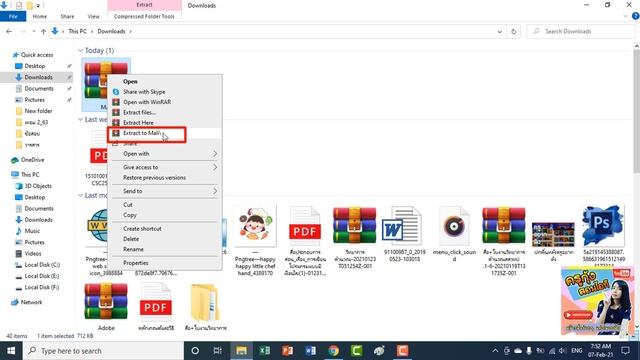Viewport: 640px width, 360px height.
Task: Open the Word app in taskbar
Action: (x=311, y=351)
